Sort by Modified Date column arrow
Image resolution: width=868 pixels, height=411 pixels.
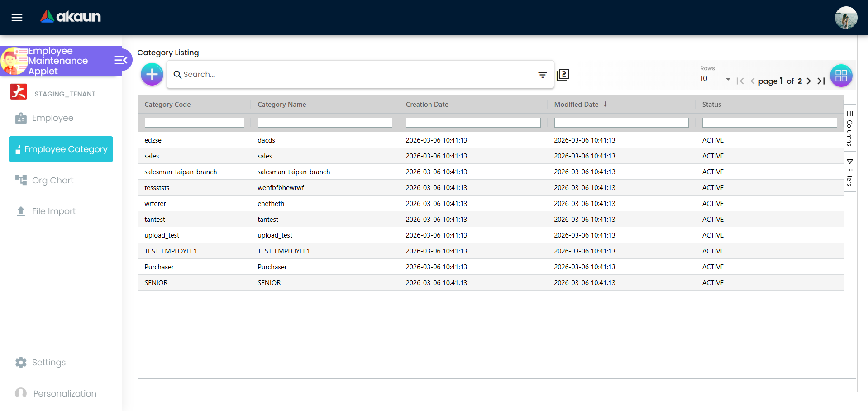coord(606,104)
